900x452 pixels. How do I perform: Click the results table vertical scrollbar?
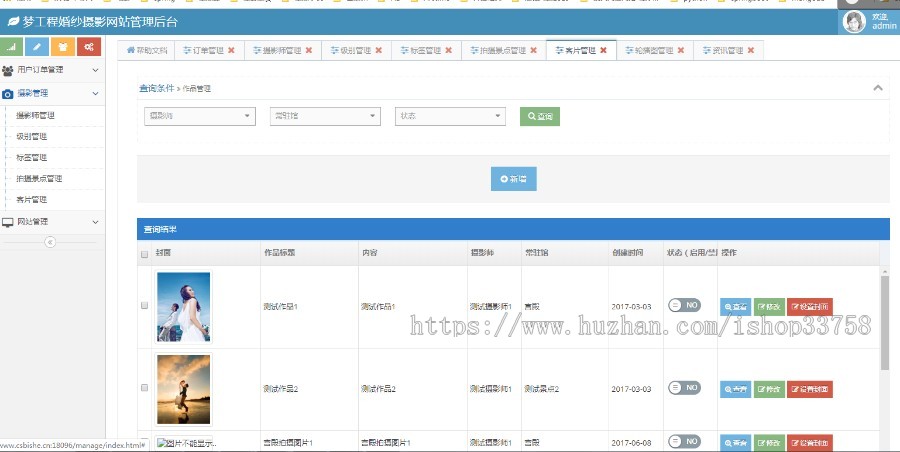[x=885, y=322]
